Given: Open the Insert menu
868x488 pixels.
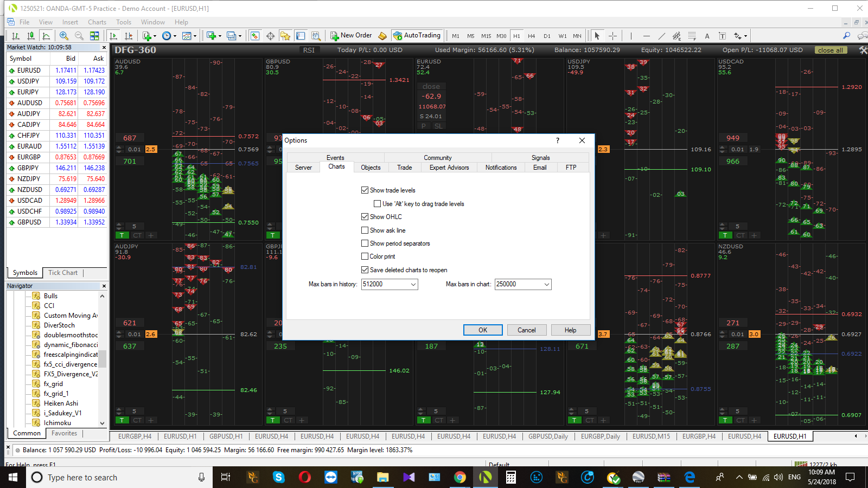Looking at the screenshot, I should pyautogui.click(x=70, y=22).
